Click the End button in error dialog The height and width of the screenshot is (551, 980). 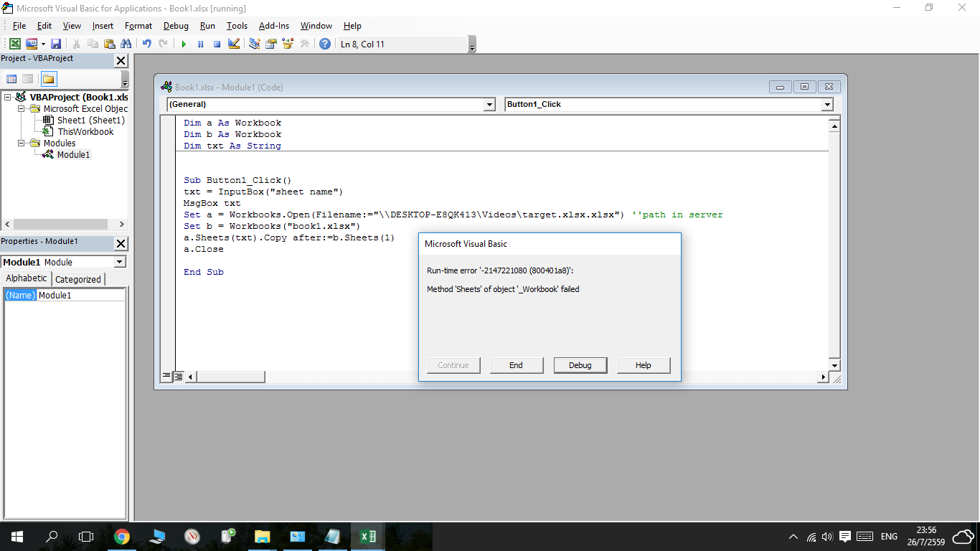click(x=516, y=365)
